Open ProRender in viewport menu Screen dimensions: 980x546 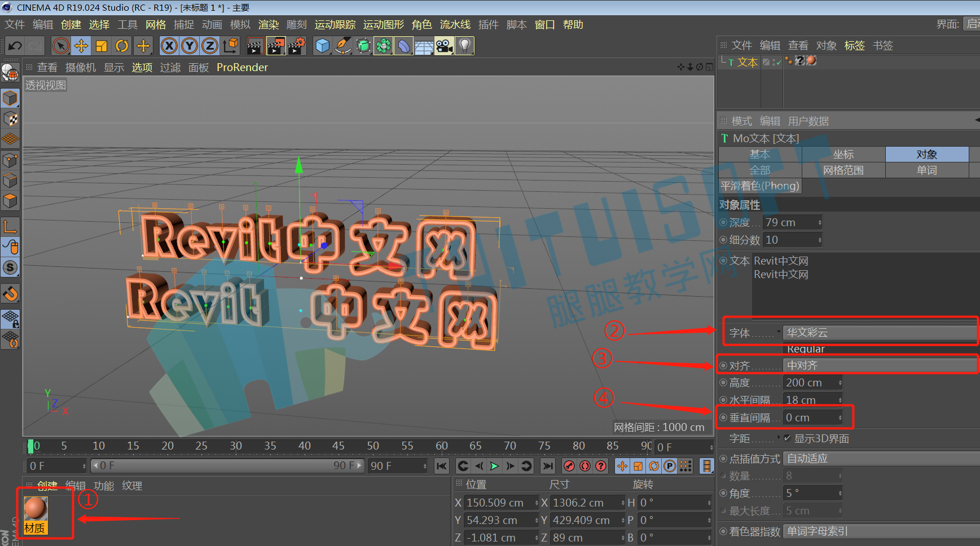click(x=242, y=67)
